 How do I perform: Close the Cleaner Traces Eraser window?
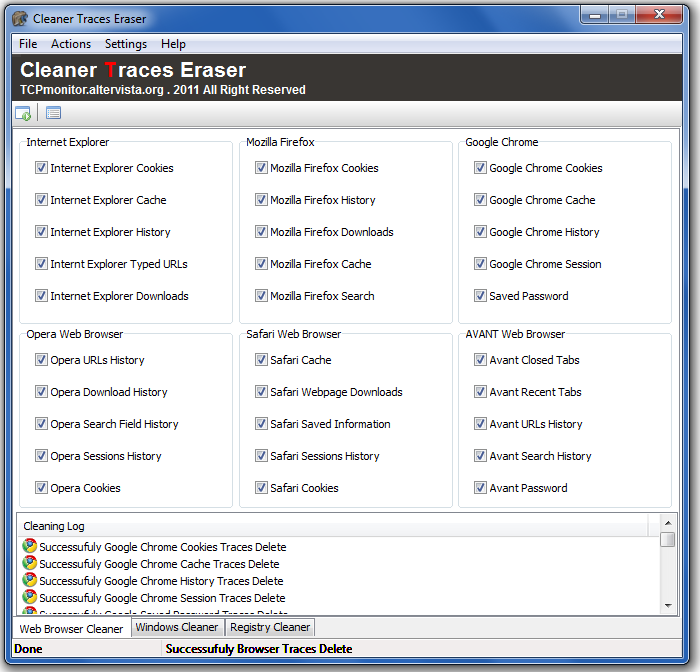point(659,15)
